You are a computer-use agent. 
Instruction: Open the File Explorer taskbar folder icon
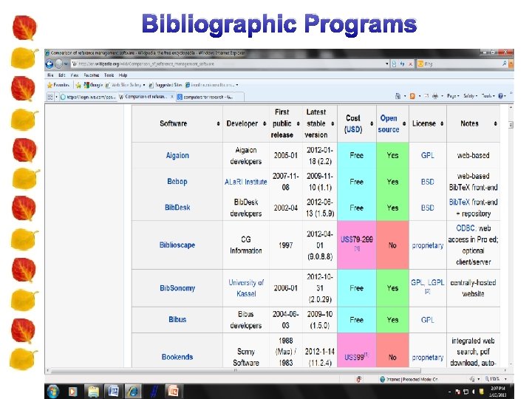click(x=93, y=392)
